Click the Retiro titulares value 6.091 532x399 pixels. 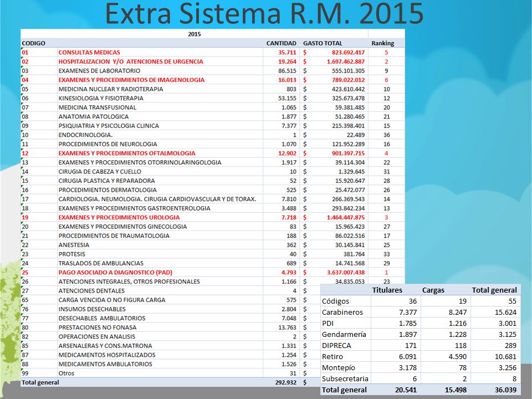[408, 356]
